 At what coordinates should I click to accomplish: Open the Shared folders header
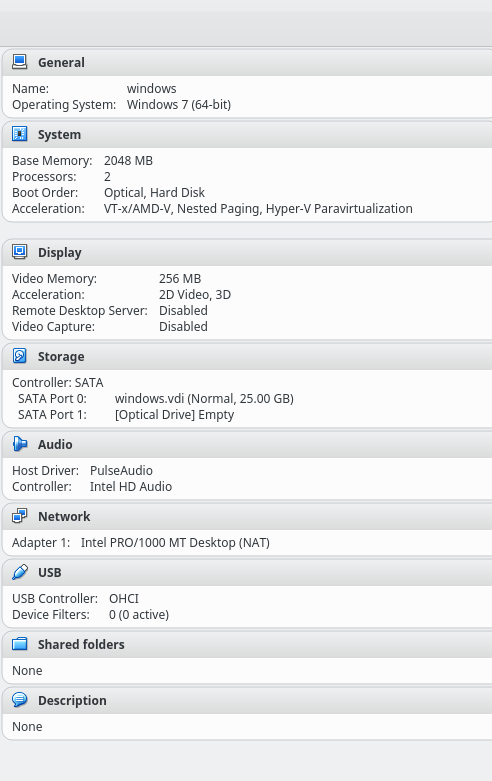[81, 645]
